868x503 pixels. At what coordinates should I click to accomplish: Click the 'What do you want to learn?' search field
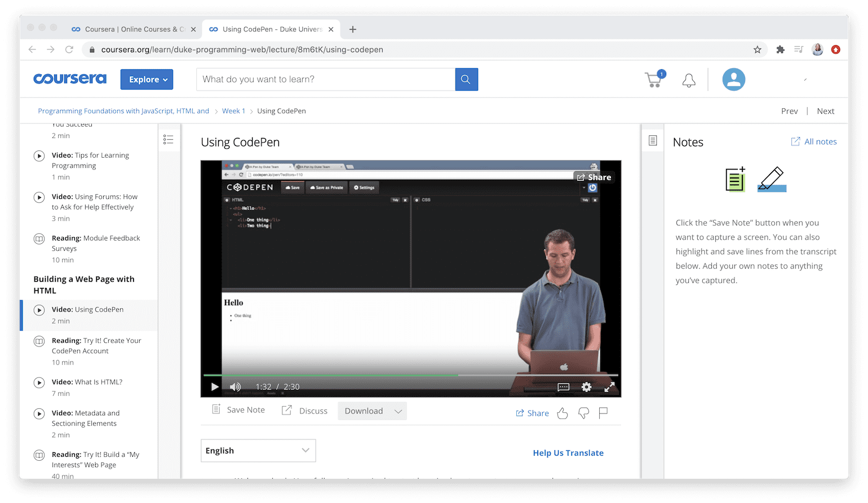[325, 79]
